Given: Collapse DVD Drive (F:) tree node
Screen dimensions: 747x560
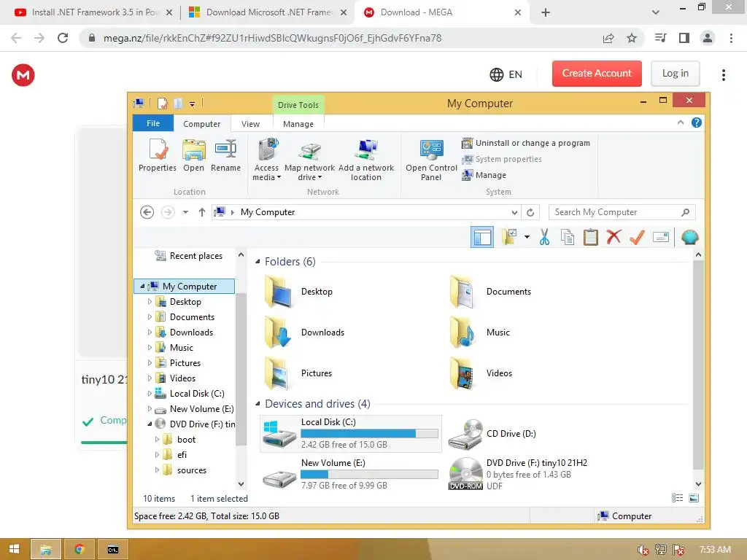Looking at the screenshot, I should click(150, 424).
